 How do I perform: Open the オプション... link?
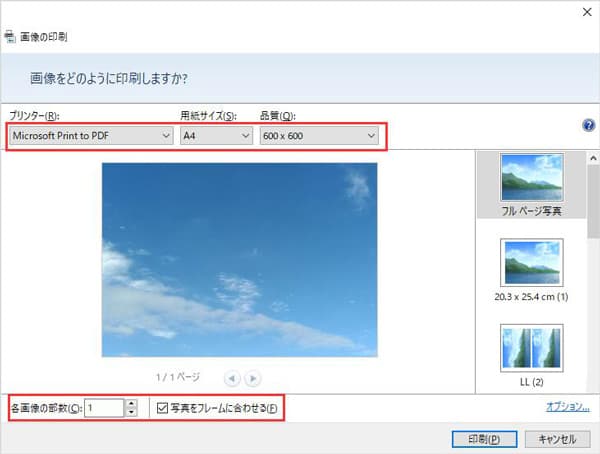click(x=567, y=407)
